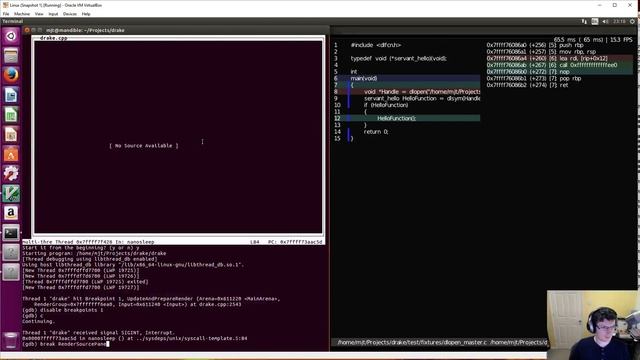640x360 pixels.
Task: Open the sound volume indicator
Action: pos(605,21)
